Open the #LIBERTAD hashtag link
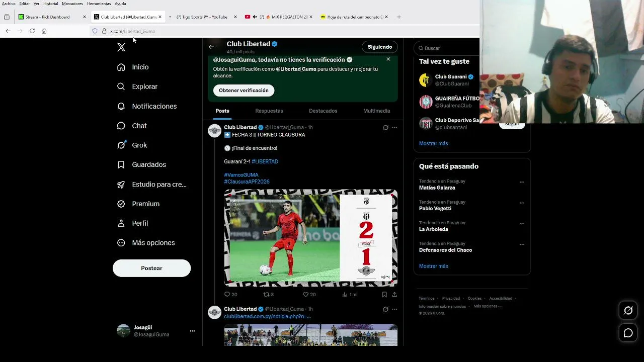 click(265, 161)
